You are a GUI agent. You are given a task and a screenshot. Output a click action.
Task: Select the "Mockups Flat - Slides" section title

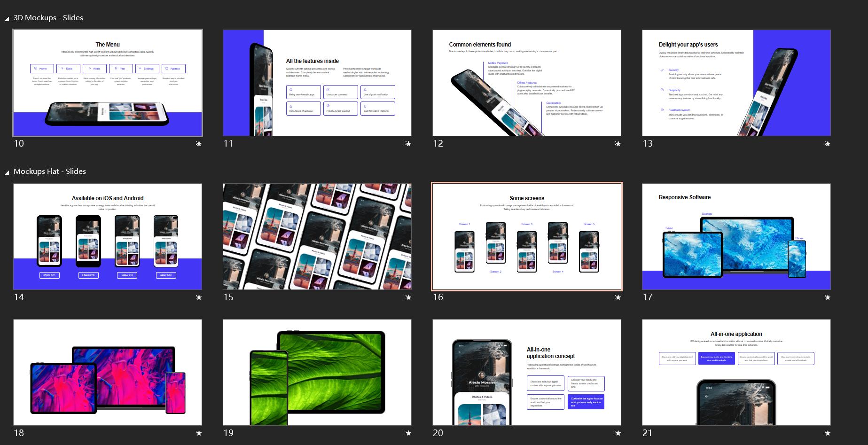(50, 172)
